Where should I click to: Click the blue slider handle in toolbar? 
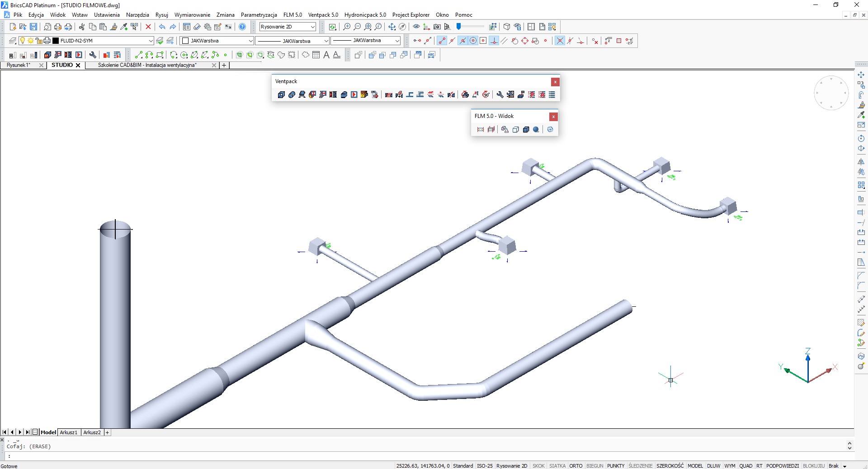tap(459, 27)
